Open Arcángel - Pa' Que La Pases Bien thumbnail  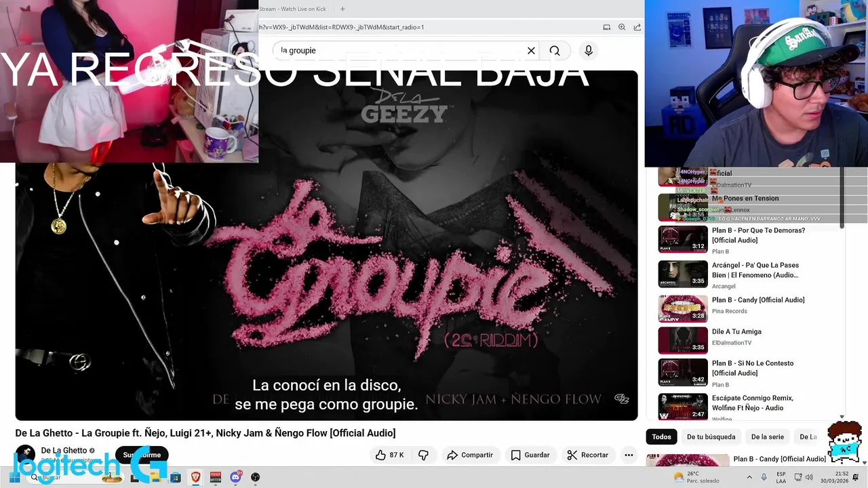(x=683, y=274)
